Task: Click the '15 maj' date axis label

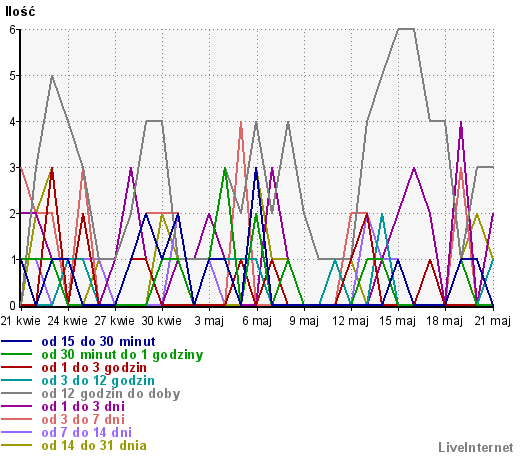Action: (x=397, y=321)
